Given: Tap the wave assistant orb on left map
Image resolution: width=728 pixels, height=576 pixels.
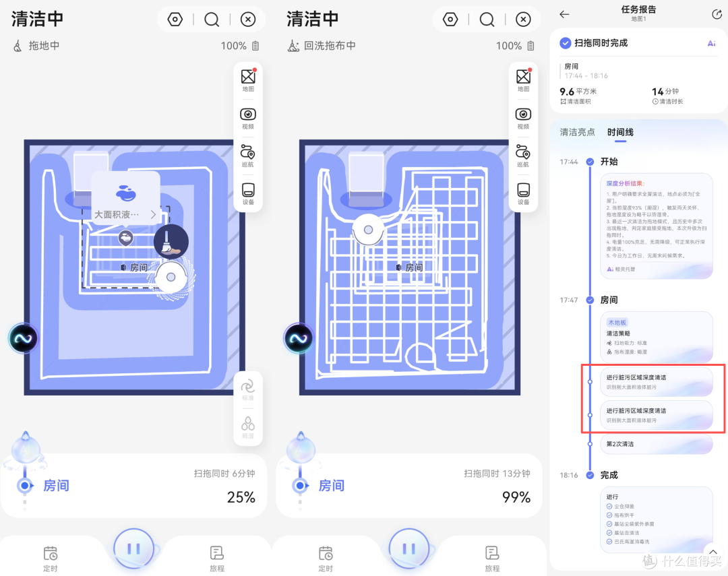Looking at the screenshot, I should click(23, 338).
